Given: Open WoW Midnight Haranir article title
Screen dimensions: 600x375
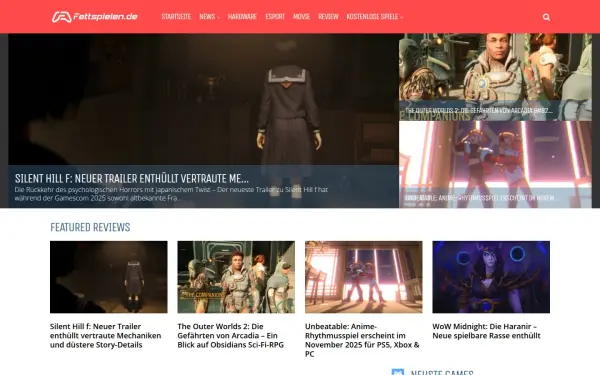Looking at the screenshot, I should click(486, 331).
